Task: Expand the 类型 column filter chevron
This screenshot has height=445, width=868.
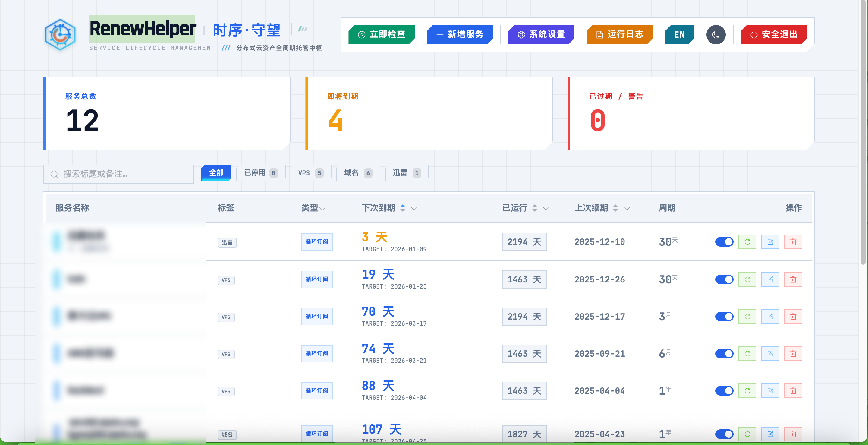Action: 322,209
